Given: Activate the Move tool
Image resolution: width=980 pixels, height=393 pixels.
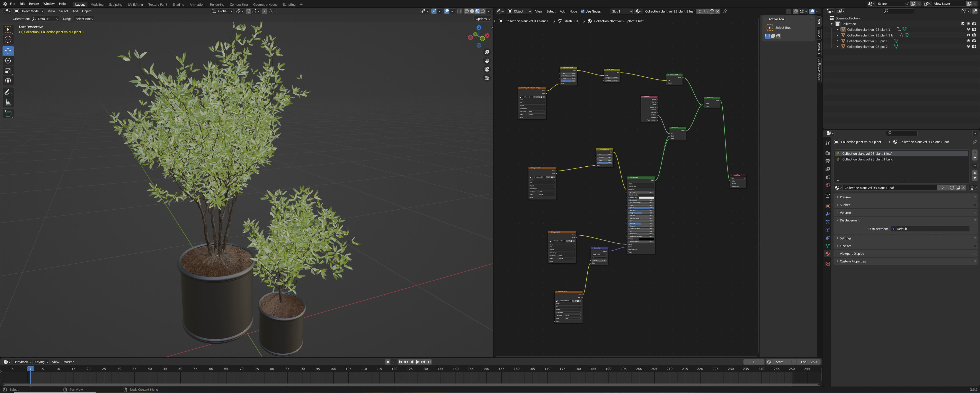Looking at the screenshot, I should [8, 51].
